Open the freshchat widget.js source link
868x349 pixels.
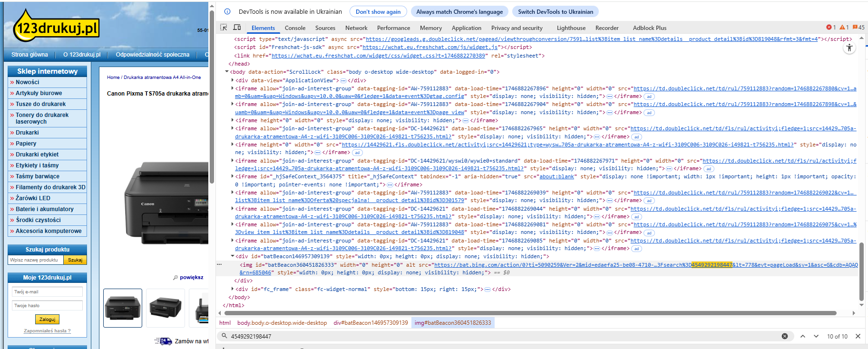(430, 47)
